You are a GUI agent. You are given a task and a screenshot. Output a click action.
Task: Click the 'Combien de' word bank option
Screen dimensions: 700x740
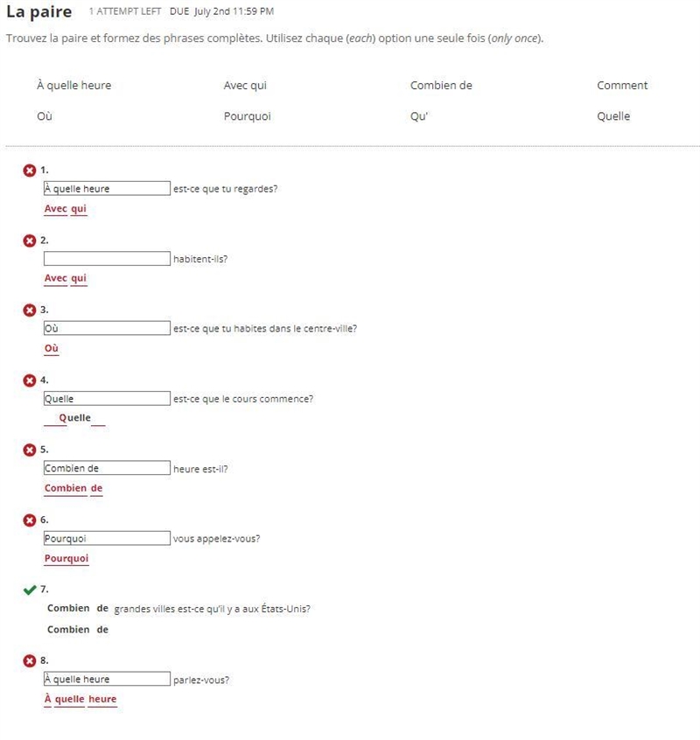click(x=441, y=86)
